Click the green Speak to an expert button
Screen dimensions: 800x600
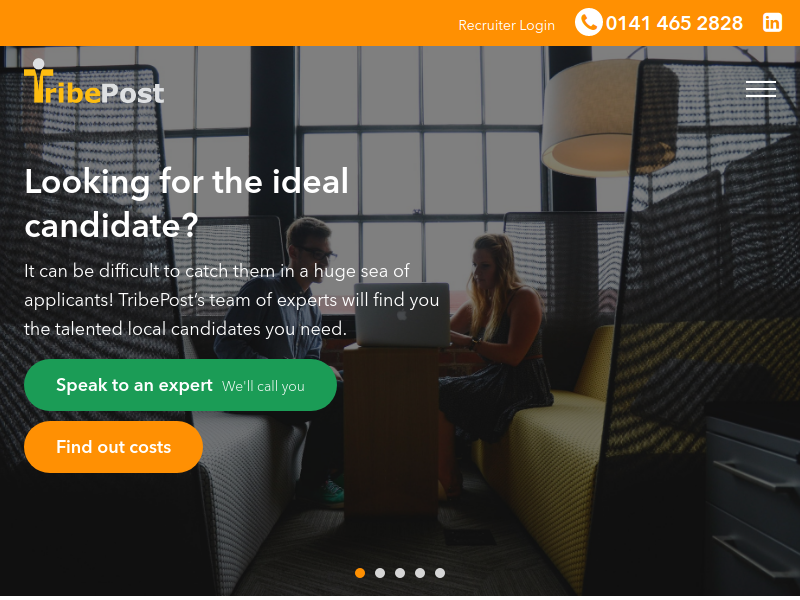click(x=180, y=385)
